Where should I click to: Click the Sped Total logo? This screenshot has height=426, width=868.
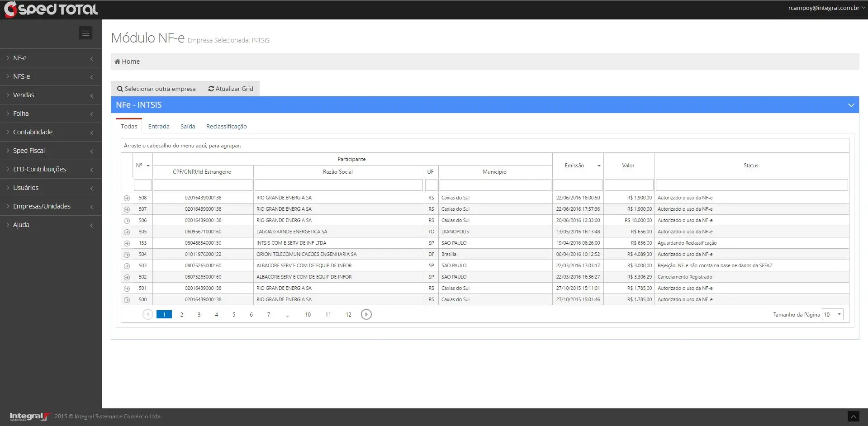(x=51, y=9)
